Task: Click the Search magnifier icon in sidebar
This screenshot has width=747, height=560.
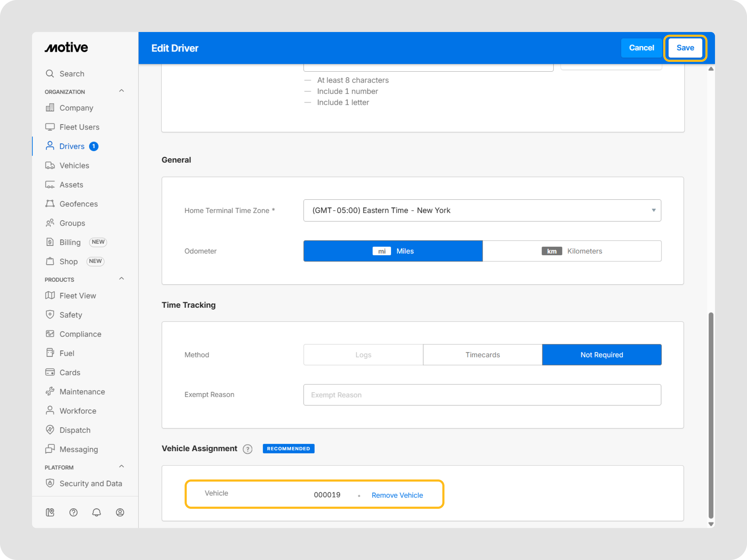Action: click(50, 74)
